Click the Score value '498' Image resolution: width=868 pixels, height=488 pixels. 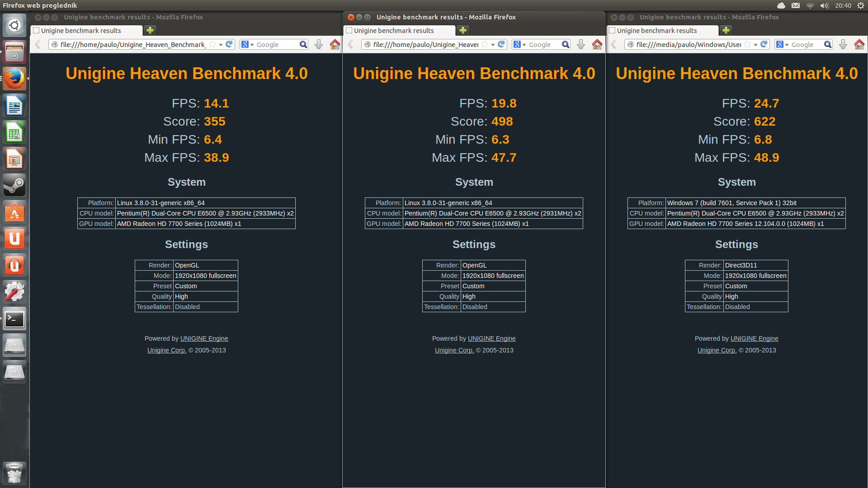click(502, 122)
